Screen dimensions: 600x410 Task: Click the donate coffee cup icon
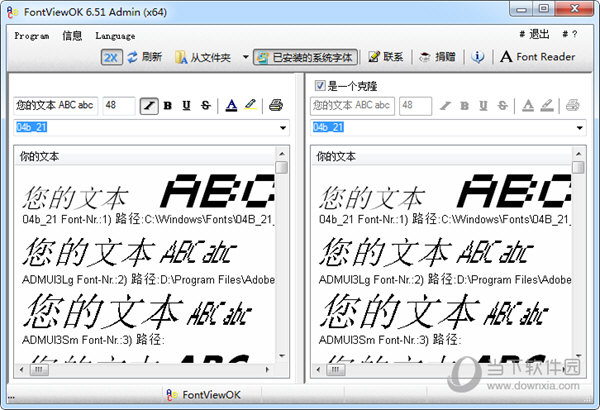pos(425,57)
